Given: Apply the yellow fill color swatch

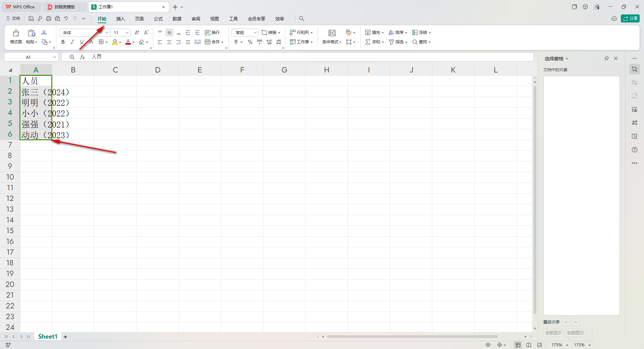Looking at the screenshot, I should 115,42.
